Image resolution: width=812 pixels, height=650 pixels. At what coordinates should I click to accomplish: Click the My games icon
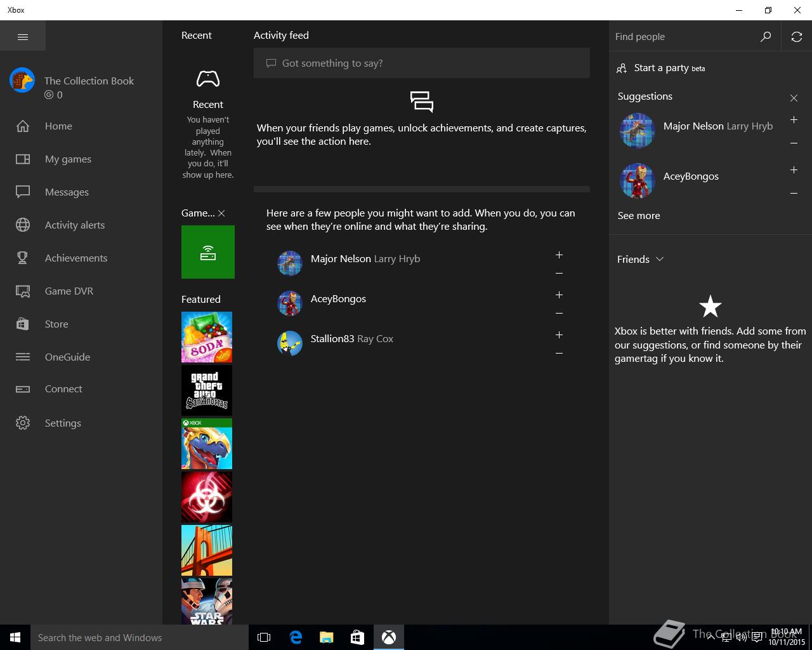pyautogui.click(x=23, y=159)
